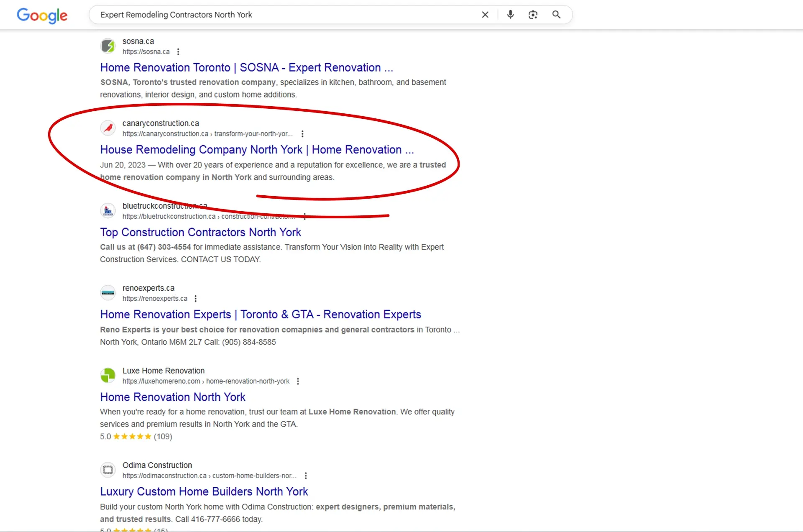Screen dimensions: 803x532
Task: Click the (905) 884-8585 phone number text
Action: [x=249, y=342]
